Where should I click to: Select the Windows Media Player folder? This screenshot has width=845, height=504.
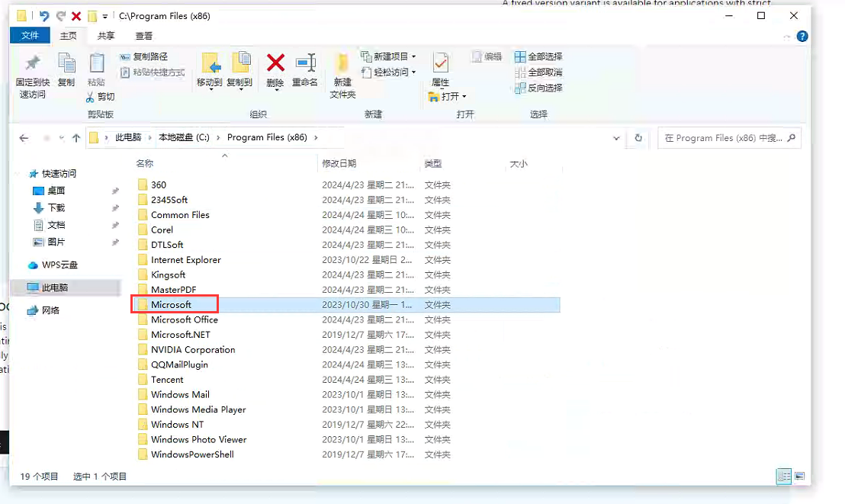[198, 409]
